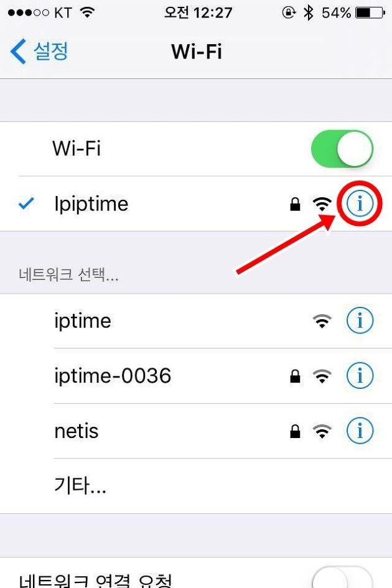Open info for connected Ipiptime network
The image size is (392, 588).
click(360, 203)
